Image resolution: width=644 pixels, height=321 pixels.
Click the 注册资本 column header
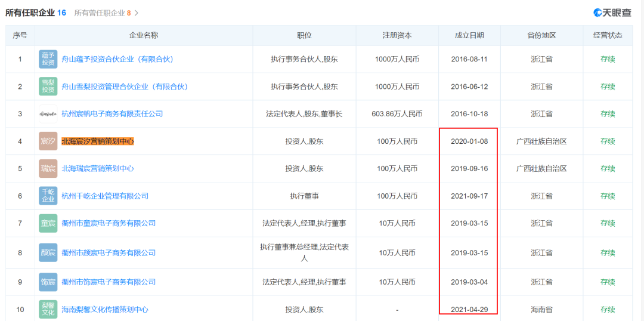(x=397, y=36)
